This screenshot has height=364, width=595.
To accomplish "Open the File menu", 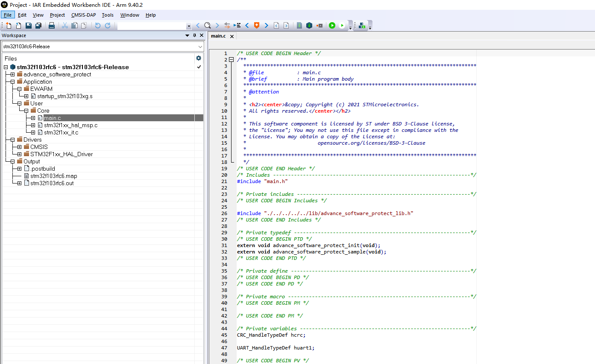I will (x=8, y=15).
